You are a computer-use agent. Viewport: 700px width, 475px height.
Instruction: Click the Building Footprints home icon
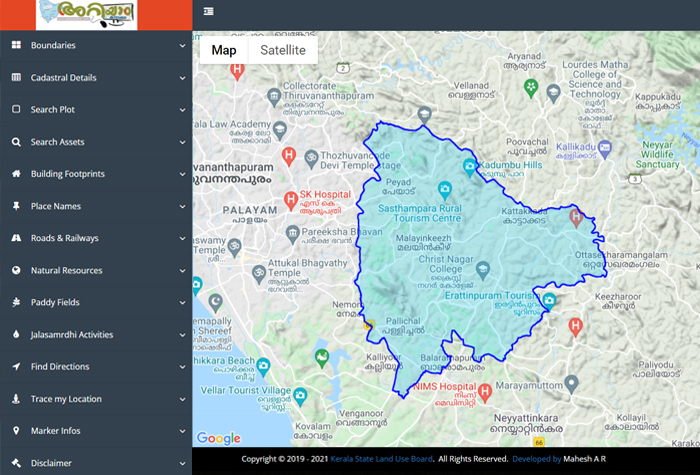tap(16, 174)
